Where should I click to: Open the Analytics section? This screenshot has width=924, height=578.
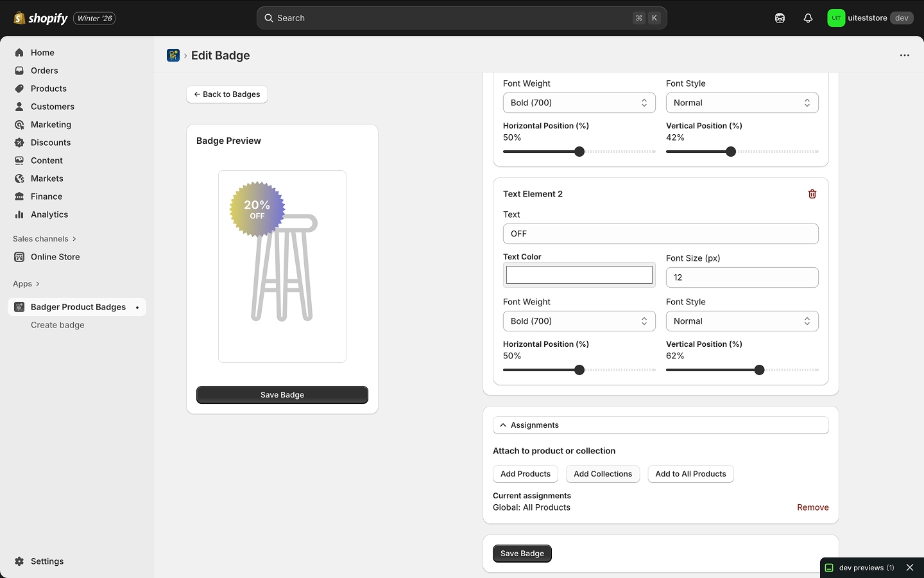(49, 215)
